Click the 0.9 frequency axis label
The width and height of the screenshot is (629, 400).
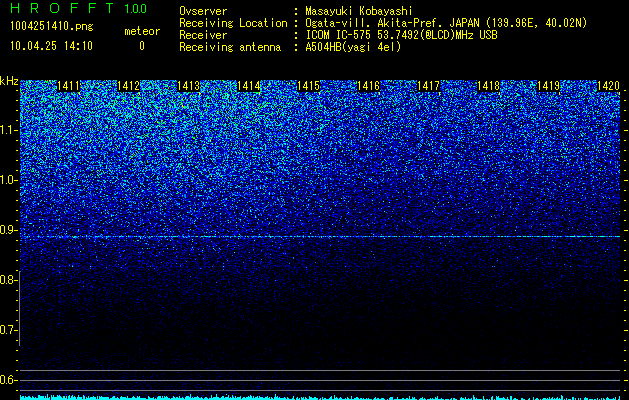[x=8, y=230]
